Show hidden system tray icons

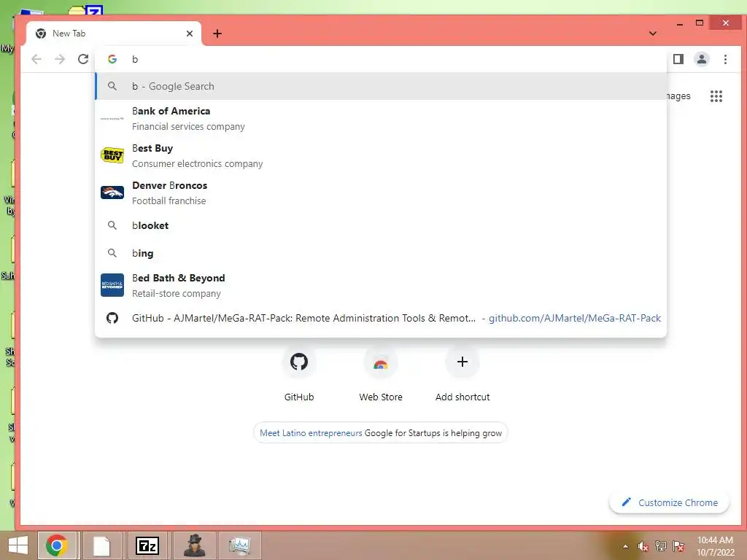(x=625, y=546)
